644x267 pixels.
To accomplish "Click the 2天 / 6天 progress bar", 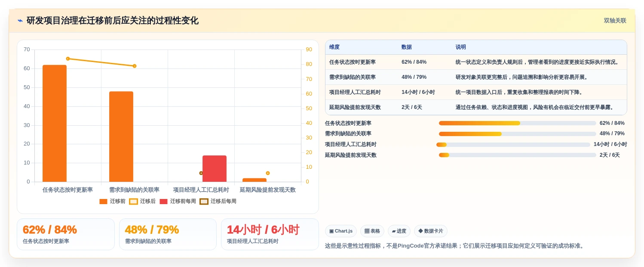I will click(x=518, y=155).
